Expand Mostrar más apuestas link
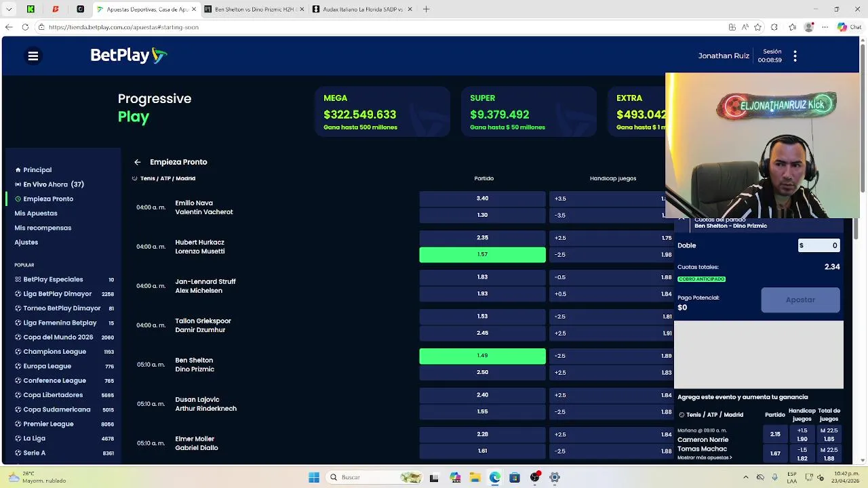Viewport: 868px width, 488px height. pos(705,457)
